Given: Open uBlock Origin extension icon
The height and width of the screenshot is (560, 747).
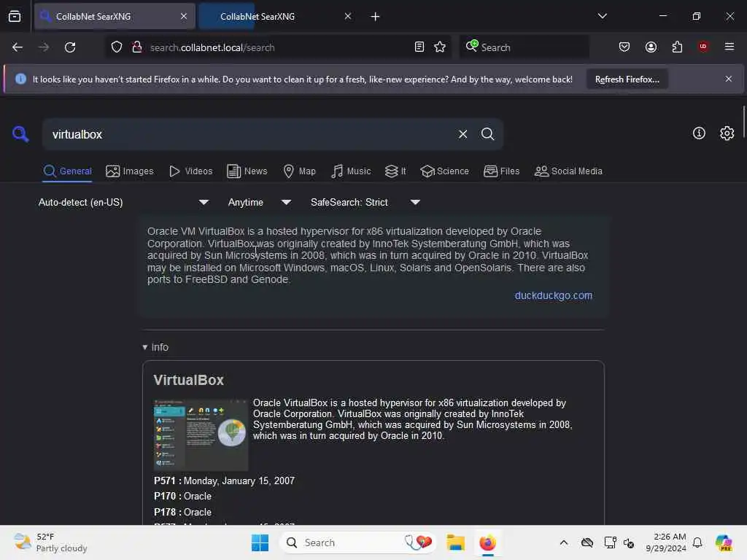Looking at the screenshot, I should click(x=703, y=47).
